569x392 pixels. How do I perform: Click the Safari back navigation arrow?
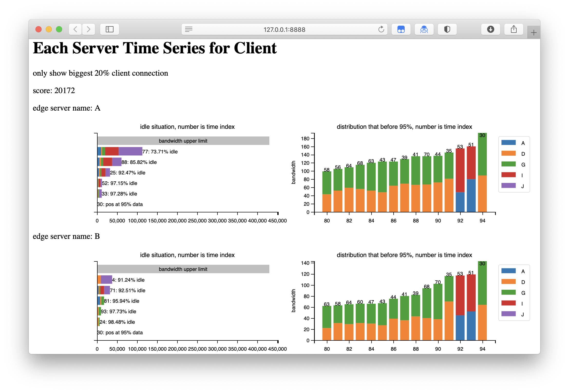coord(75,29)
